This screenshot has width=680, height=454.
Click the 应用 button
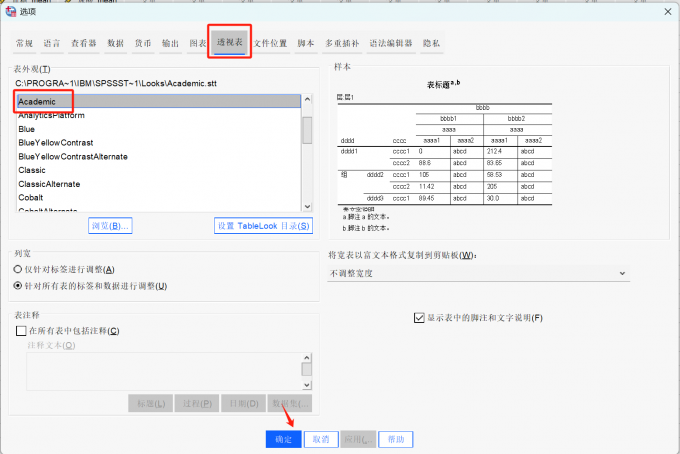pyautogui.click(x=358, y=439)
